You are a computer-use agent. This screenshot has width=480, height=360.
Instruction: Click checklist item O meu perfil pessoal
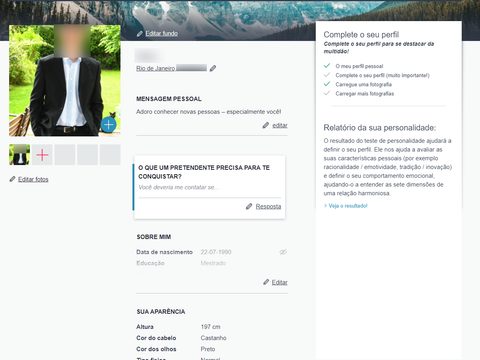tap(359, 66)
